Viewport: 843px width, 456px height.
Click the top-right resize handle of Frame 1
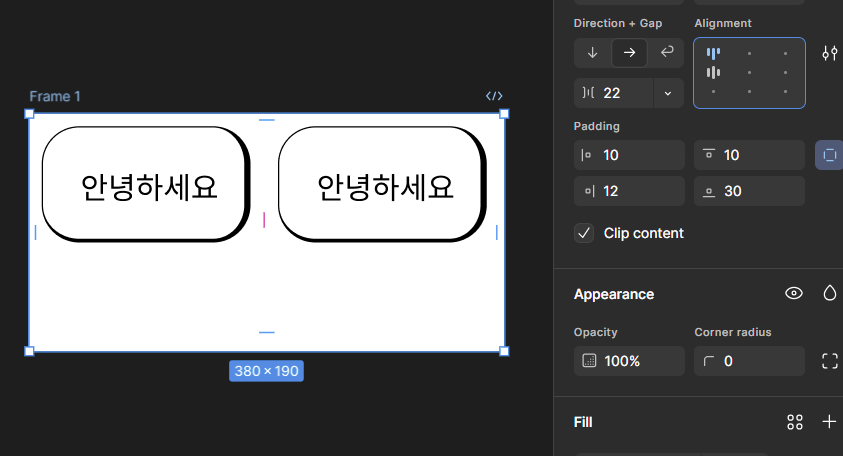point(504,114)
